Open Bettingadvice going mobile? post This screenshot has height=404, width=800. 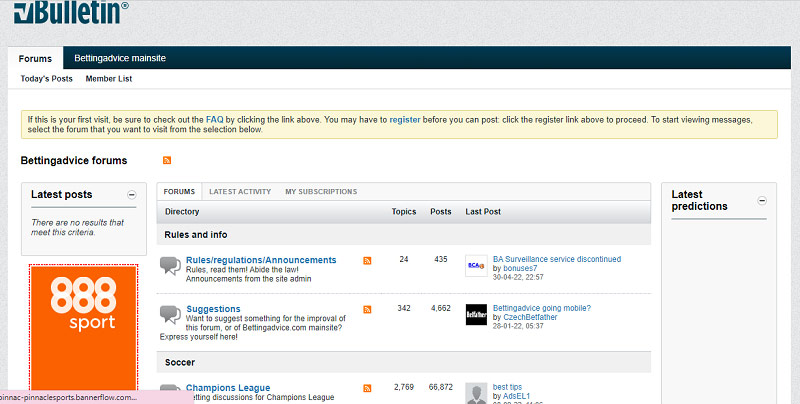point(542,308)
